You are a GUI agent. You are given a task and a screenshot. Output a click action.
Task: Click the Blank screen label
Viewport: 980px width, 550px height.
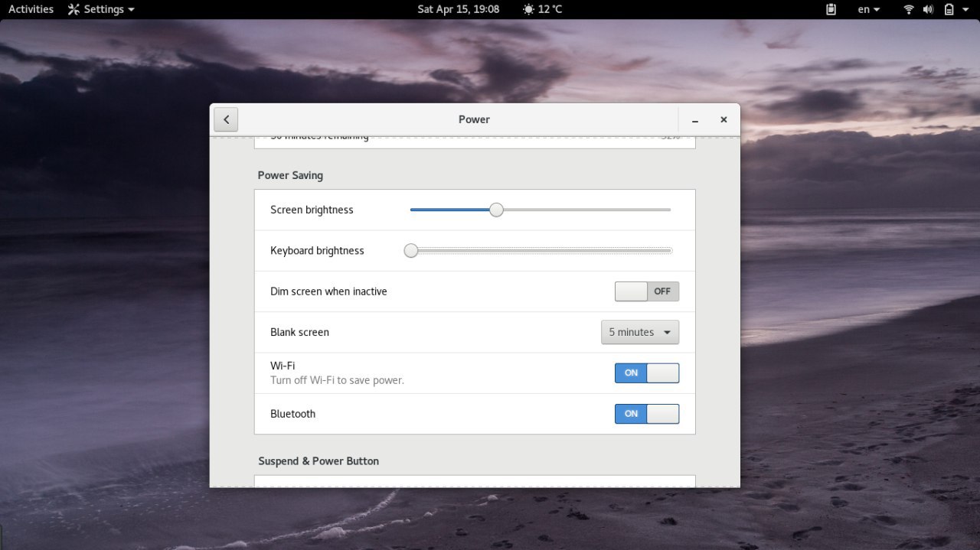[299, 332]
